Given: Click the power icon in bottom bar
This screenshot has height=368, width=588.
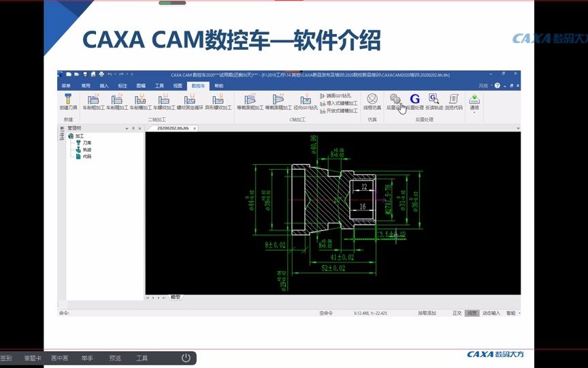Looking at the screenshot, I should pos(186,358).
